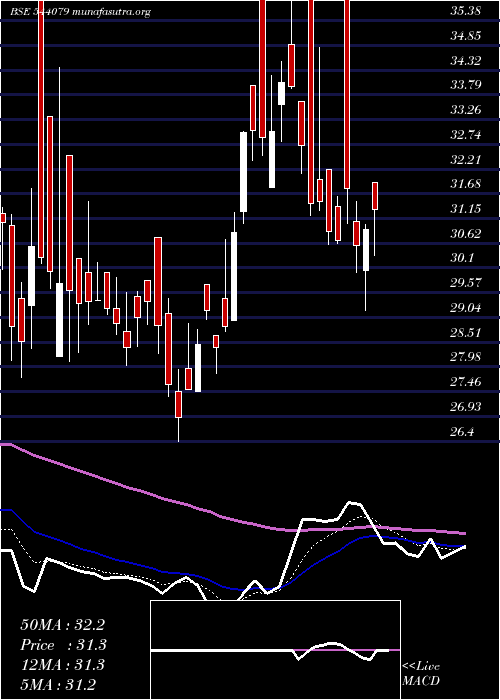This screenshot has height=700, width=500.
Task: Click the 5MA : 31.2 readout
Action: pos(58,685)
